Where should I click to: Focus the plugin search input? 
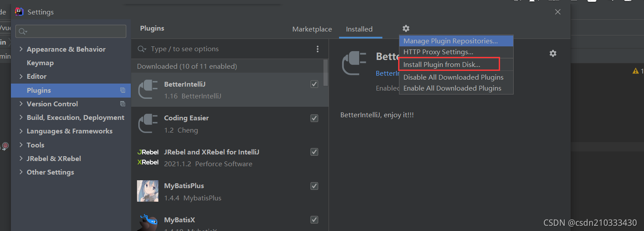tap(230, 49)
